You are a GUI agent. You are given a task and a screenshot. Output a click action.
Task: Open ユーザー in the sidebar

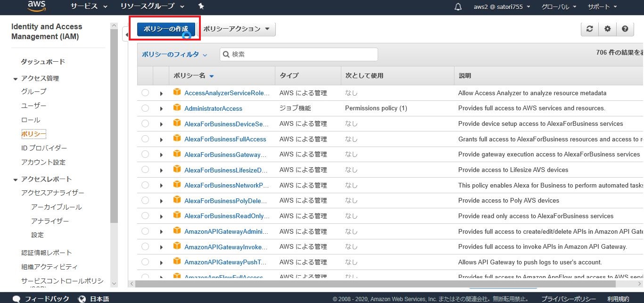pyautogui.click(x=34, y=106)
